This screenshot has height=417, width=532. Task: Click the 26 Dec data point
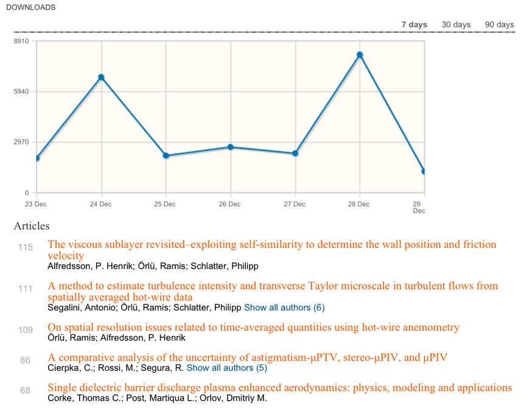[230, 147]
